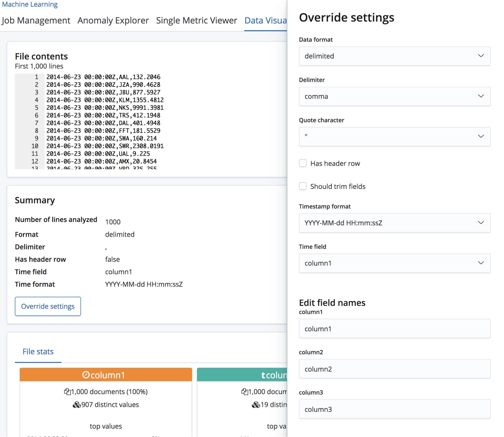Image resolution: width=504 pixels, height=437 pixels.
Task: Open the Data format dropdown
Action: [x=394, y=56]
